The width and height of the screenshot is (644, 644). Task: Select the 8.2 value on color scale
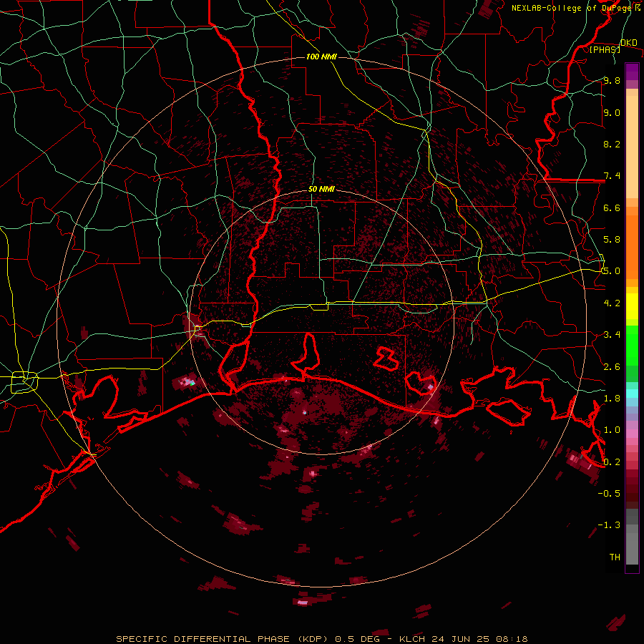pyautogui.click(x=612, y=144)
